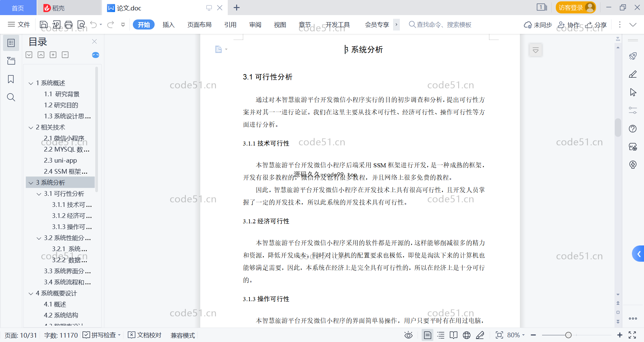Open the quick access toolbar customize dropdown
Viewport: 644px width, 342px height.
point(123,24)
